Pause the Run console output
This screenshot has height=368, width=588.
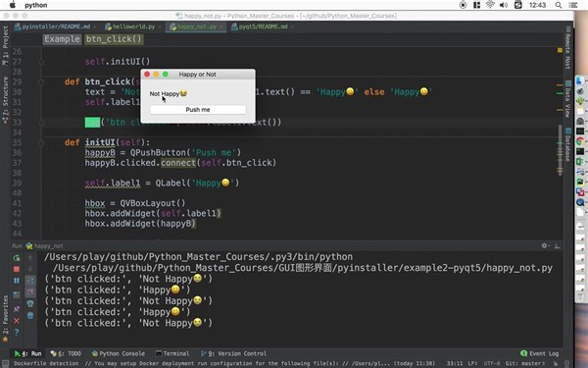pyautogui.click(x=17, y=281)
